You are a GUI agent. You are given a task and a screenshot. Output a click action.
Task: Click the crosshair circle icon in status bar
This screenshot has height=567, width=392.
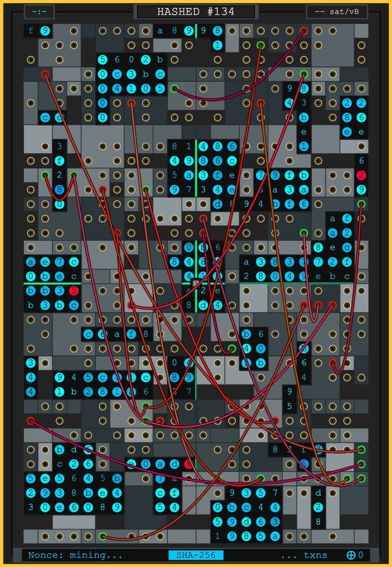pos(351,555)
